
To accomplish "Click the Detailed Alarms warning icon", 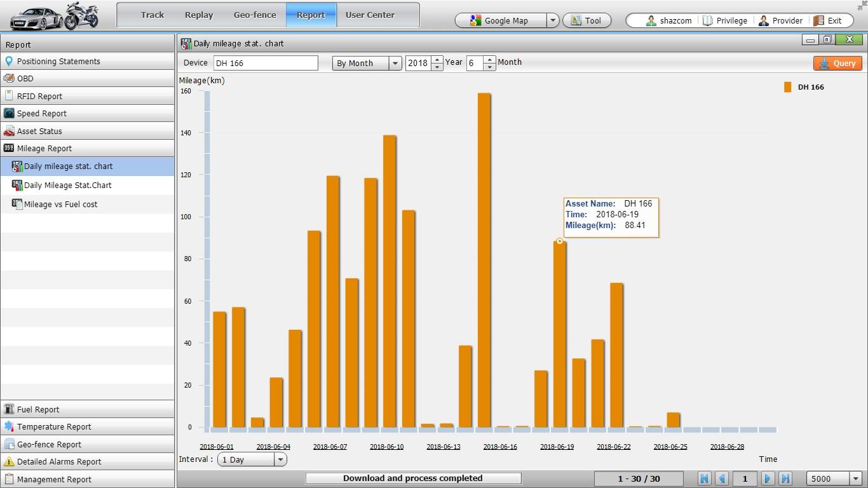I will click(x=9, y=462).
